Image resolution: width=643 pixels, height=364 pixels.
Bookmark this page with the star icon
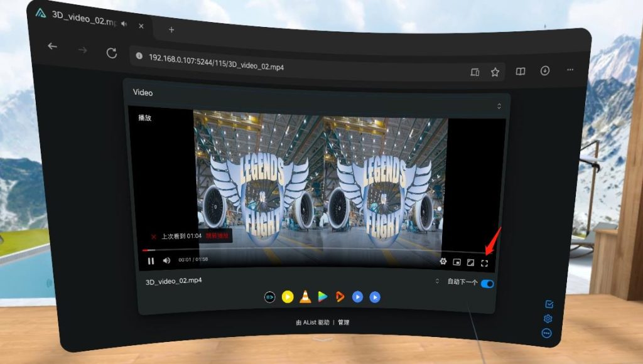point(495,72)
